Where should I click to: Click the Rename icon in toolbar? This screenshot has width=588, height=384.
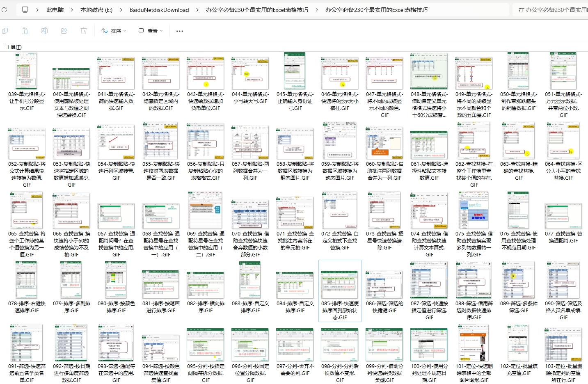point(44,31)
